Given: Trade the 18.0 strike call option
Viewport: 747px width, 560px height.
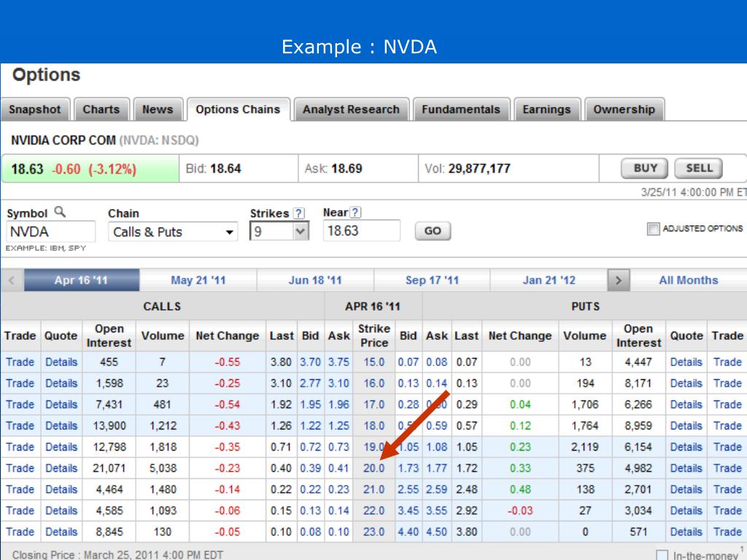Looking at the screenshot, I should 20,426.
